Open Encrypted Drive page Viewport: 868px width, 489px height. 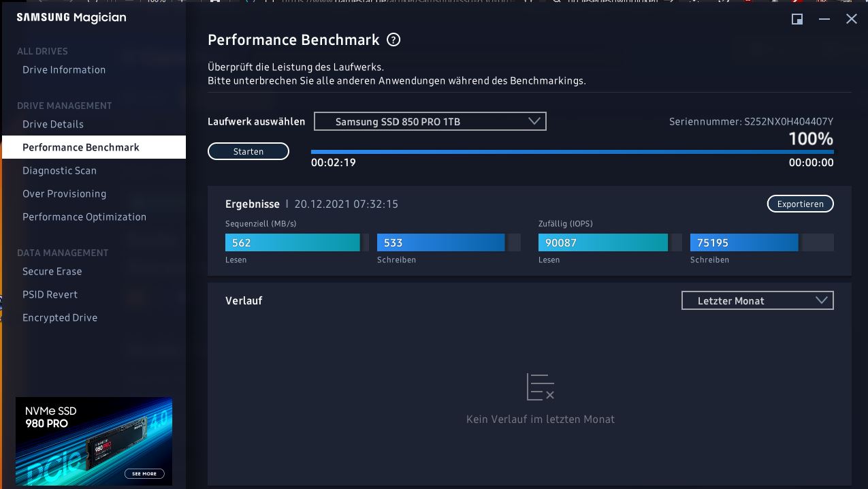click(x=60, y=317)
